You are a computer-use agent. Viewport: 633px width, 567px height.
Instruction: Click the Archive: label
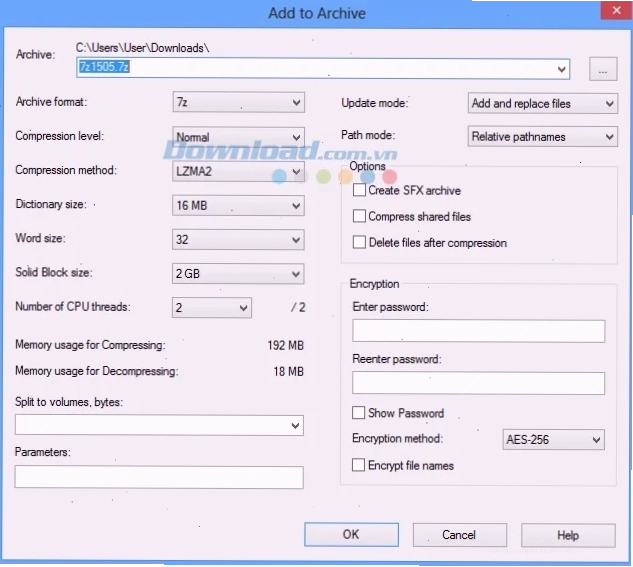(x=36, y=54)
